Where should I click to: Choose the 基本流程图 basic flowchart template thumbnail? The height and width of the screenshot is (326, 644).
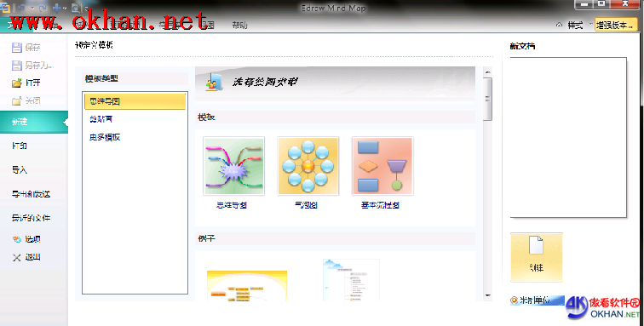tap(382, 166)
